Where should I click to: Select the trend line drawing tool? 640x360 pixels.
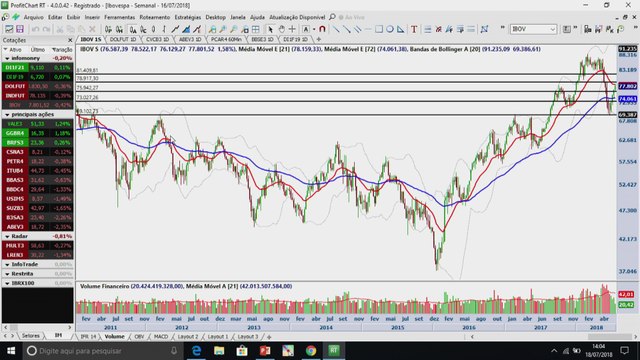[336, 29]
